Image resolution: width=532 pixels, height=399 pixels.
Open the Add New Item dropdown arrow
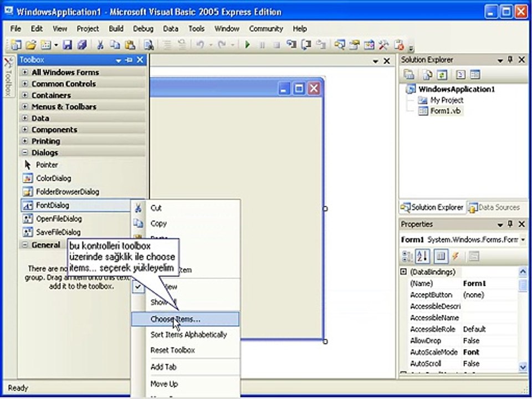click(x=56, y=45)
